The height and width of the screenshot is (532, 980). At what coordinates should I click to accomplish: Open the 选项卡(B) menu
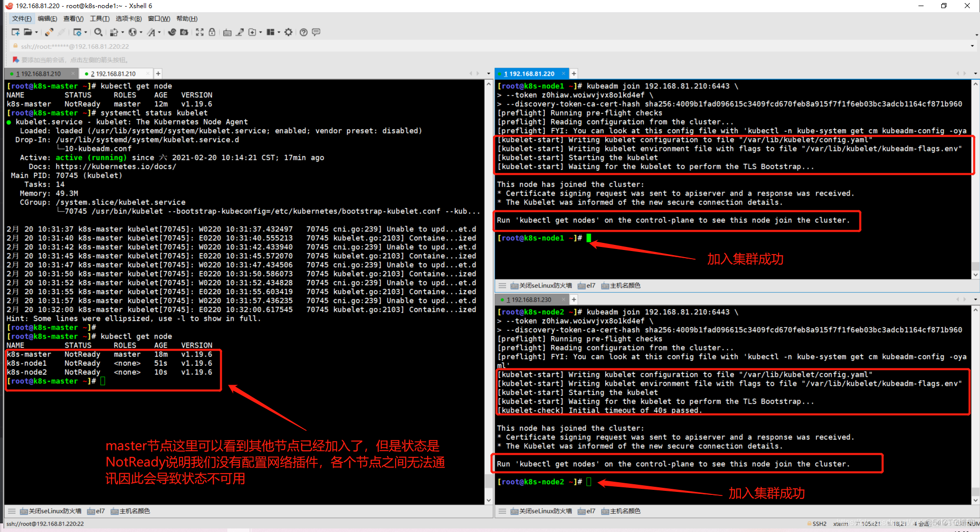coord(129,19)
